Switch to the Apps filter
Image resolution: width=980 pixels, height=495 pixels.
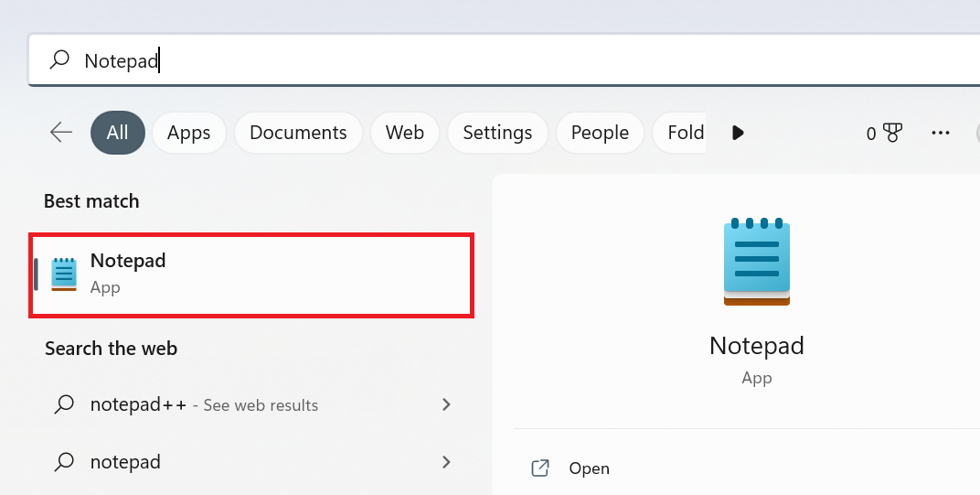pyautogui.click(x=188, y=132)
